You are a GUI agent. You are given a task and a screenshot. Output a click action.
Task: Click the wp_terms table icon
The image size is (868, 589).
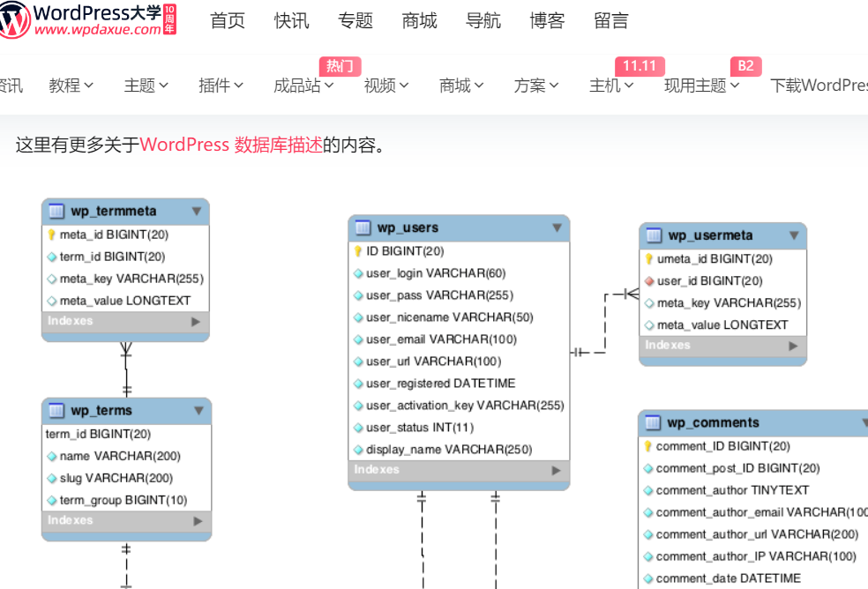tap(56, 411)
